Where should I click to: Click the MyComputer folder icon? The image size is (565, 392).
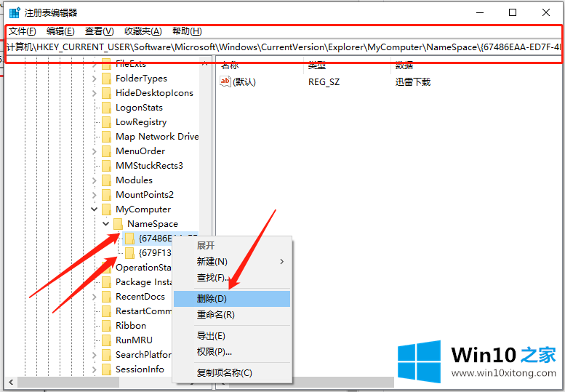pos(107,209)
